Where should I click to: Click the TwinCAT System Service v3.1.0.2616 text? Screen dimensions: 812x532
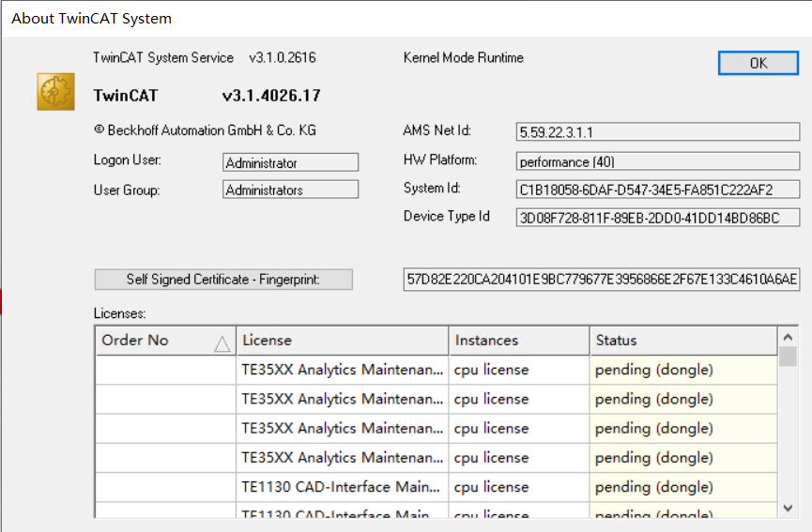click(x=205, y=57)
